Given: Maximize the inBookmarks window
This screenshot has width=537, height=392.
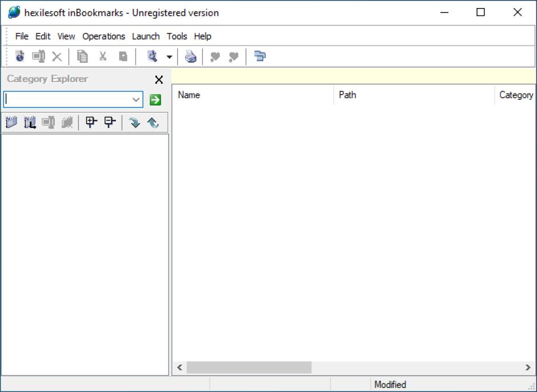Looking at the screenshot, I should (480, 13).
